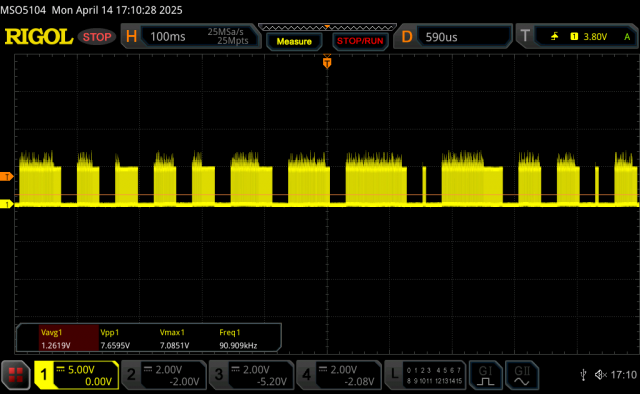Open horizontal timebase H 100ms settings

pos(191,36)
